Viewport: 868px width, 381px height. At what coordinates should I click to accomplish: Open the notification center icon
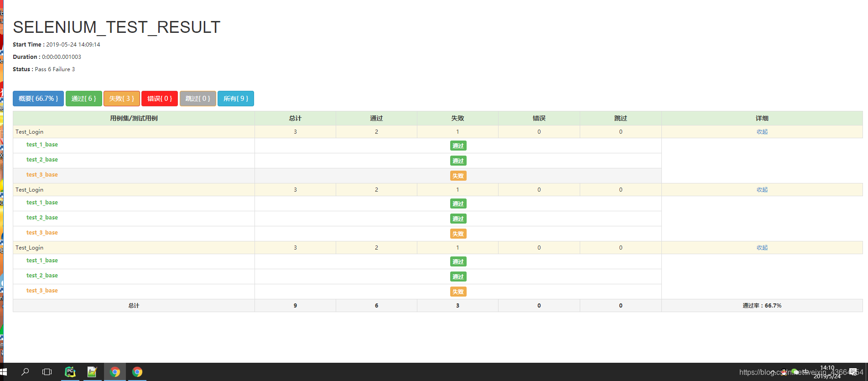[x=853, y=372]
